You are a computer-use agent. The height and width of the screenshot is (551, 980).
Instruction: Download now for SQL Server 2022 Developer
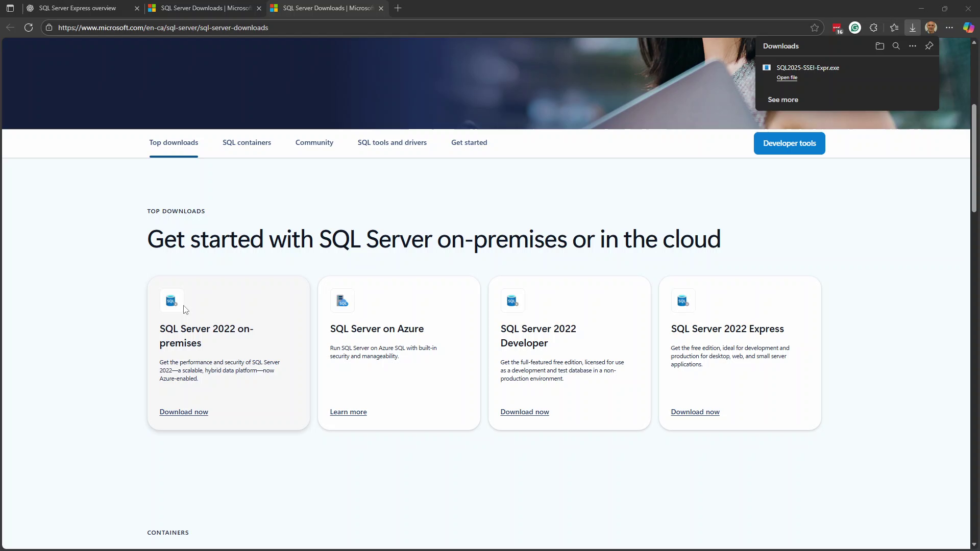pos(525,412)
